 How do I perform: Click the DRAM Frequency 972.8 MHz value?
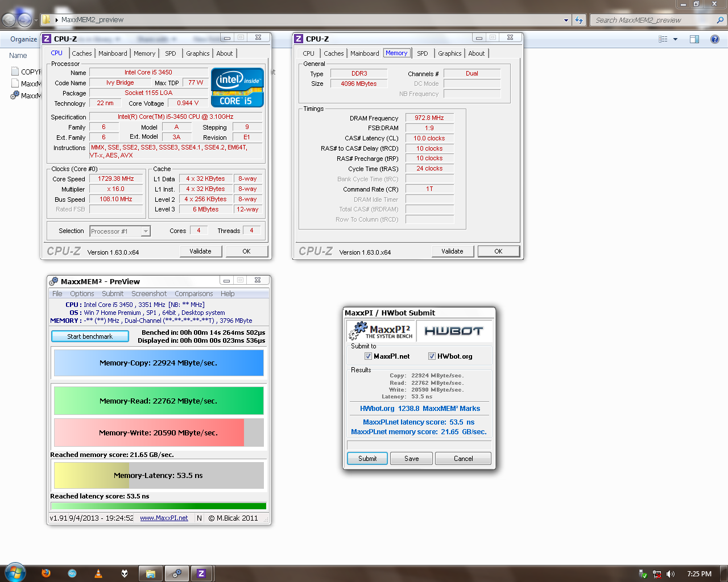[429, 118]
